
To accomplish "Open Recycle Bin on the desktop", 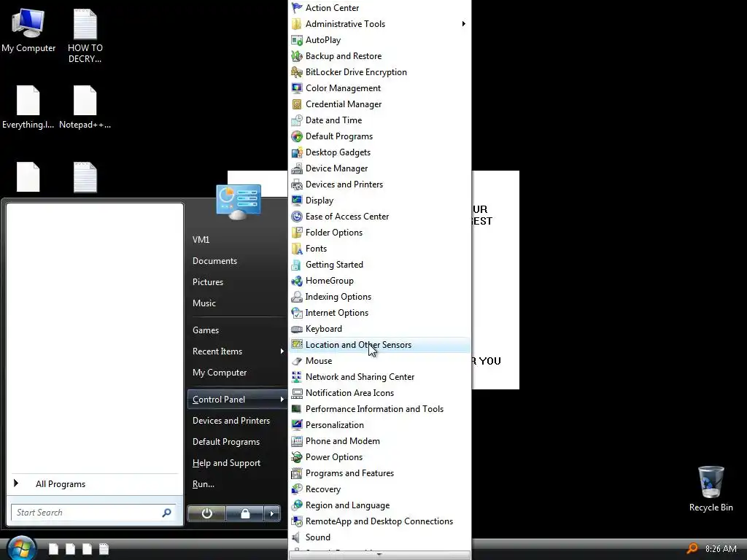I will pos(711,489).
